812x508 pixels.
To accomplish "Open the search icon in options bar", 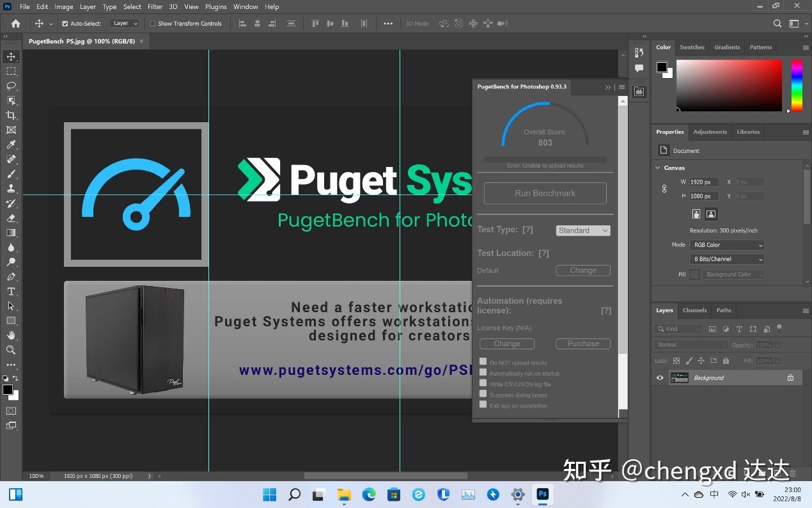I will [777, 24].
